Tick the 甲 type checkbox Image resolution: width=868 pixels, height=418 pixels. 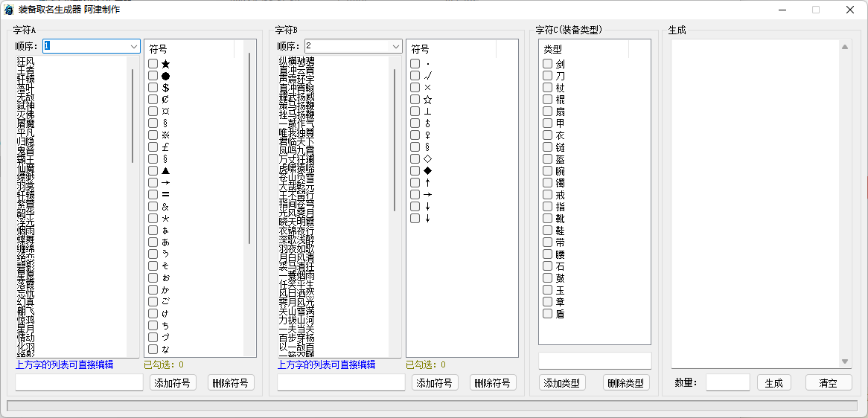coord(547,123)
